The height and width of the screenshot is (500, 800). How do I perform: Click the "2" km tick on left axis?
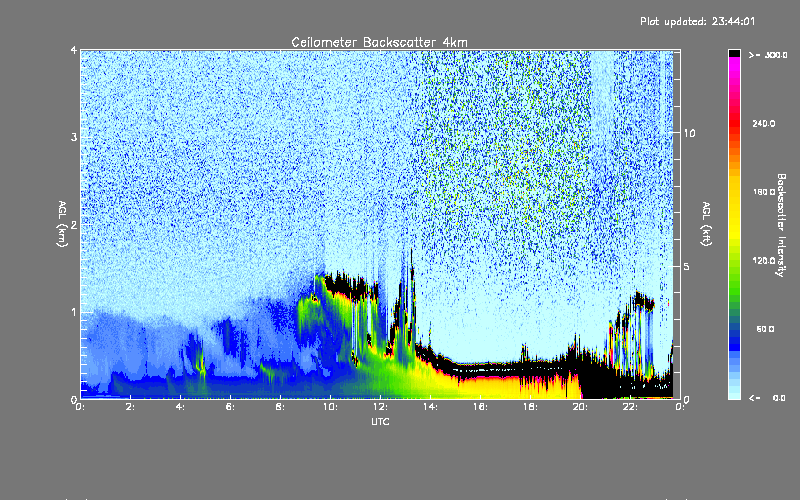click(74, 224)
